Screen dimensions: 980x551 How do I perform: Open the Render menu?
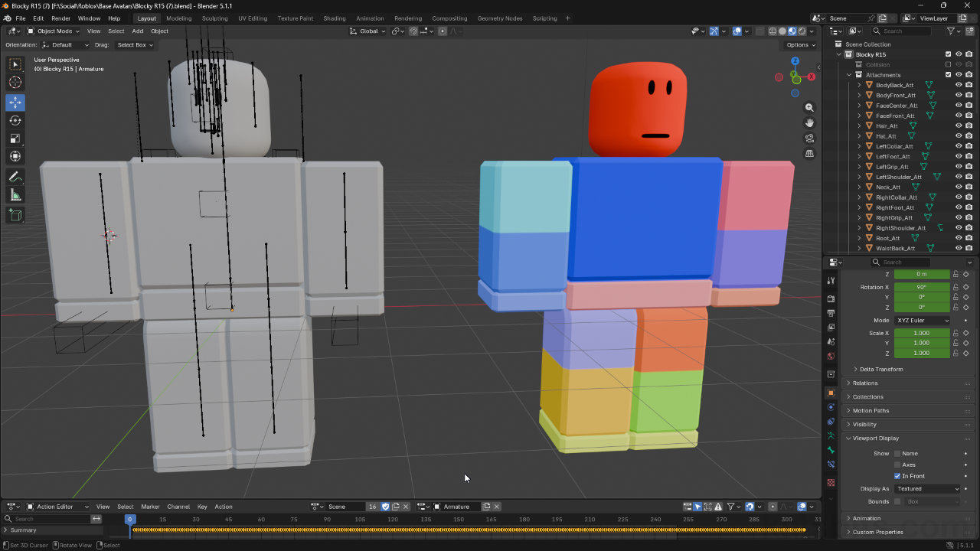pos(60,18)
